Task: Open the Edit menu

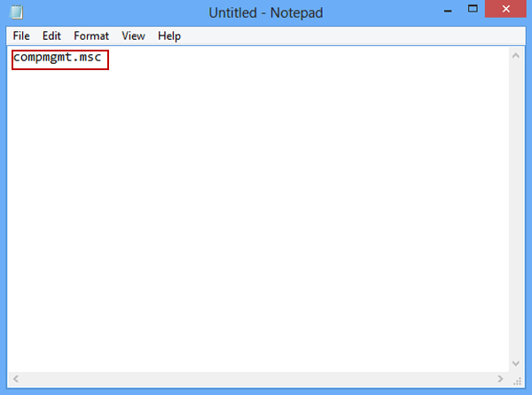Action: pos(51,36)
